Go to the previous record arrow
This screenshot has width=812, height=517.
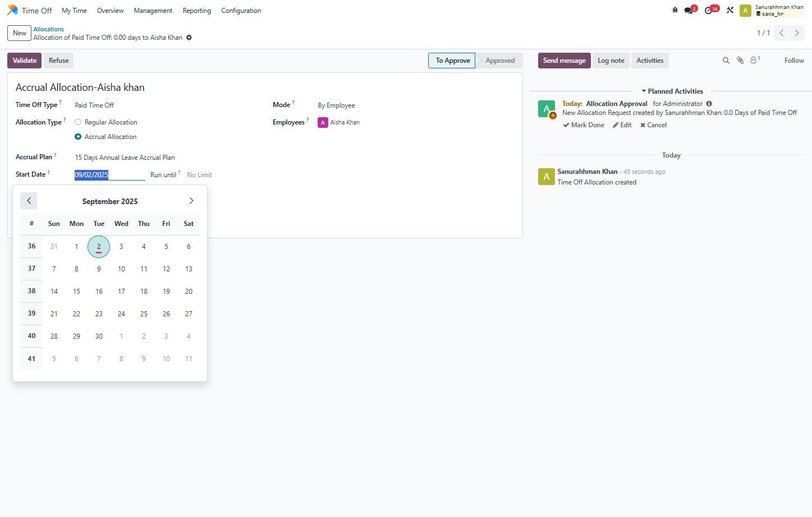(781, 33)
